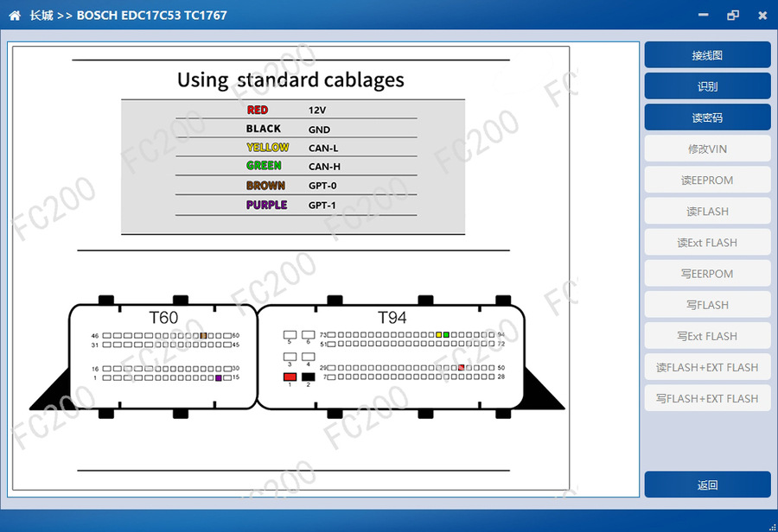Click the 读FLASH+EXT FLASH button
The width and height of the screenshot is (778, 532).
[707, 367]
